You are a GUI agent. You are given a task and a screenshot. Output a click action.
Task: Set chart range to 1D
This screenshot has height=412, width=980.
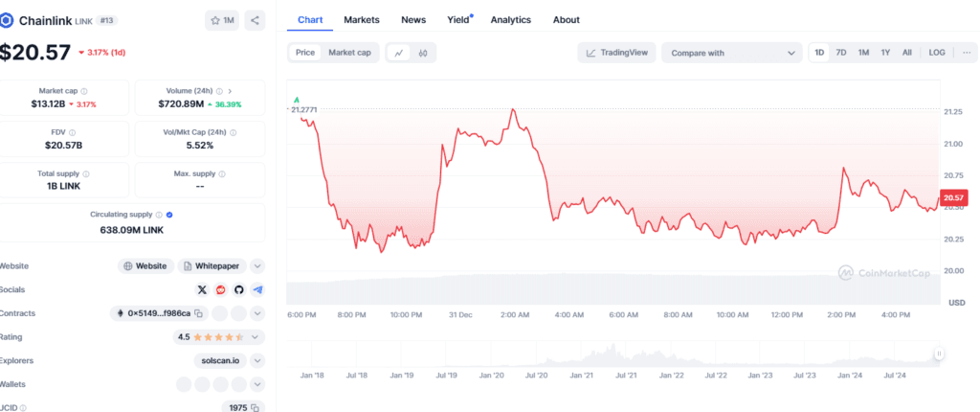point(819,53)
